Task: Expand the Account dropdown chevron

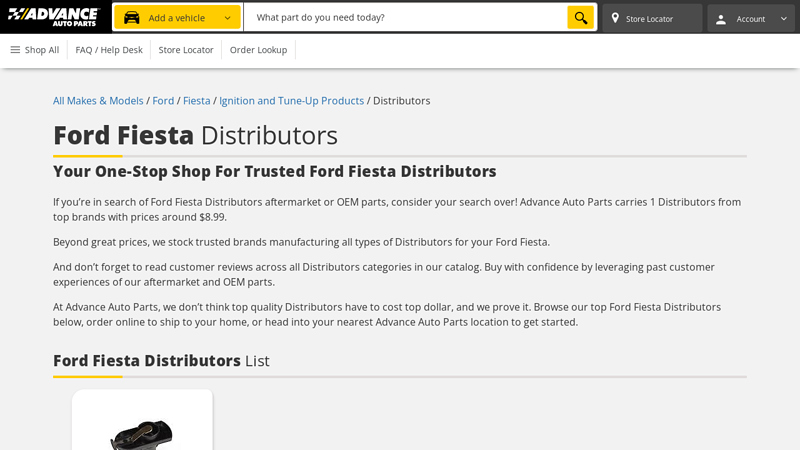Action: point(784,18)
